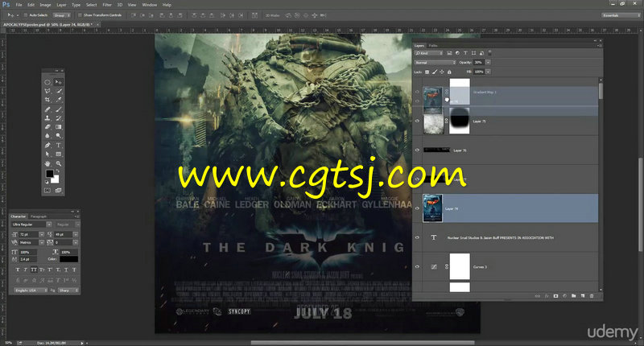Open the Window menu
The height and width of the screenshot is (346, 644).
coord(150,5)
